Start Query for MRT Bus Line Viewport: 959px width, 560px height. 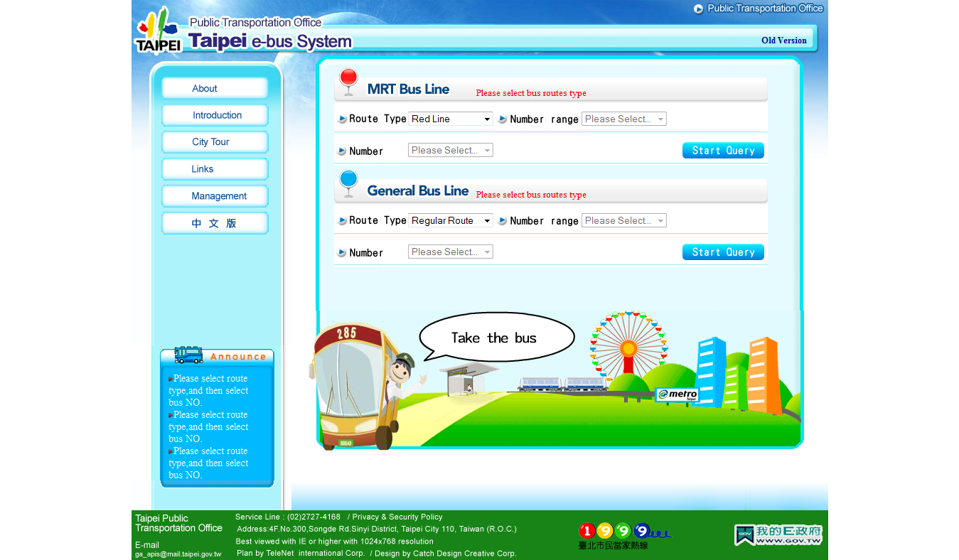[x=723, y=150]
